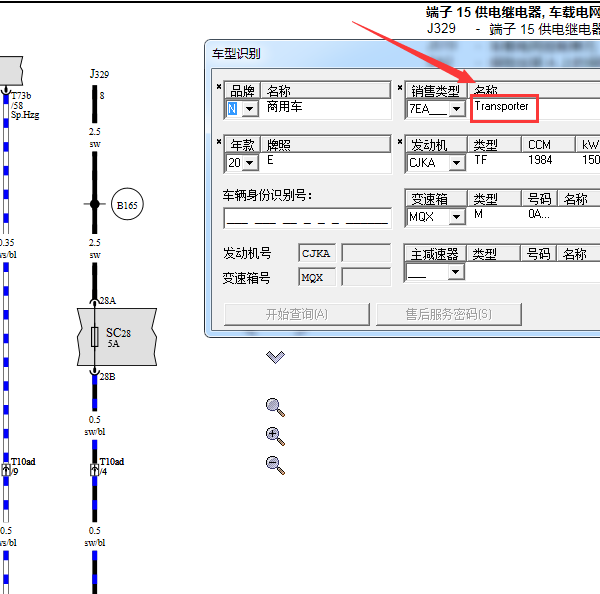Screen dimensions: 600x594
Task: Click the 销售类型 column header
Action: click(436, 91)
